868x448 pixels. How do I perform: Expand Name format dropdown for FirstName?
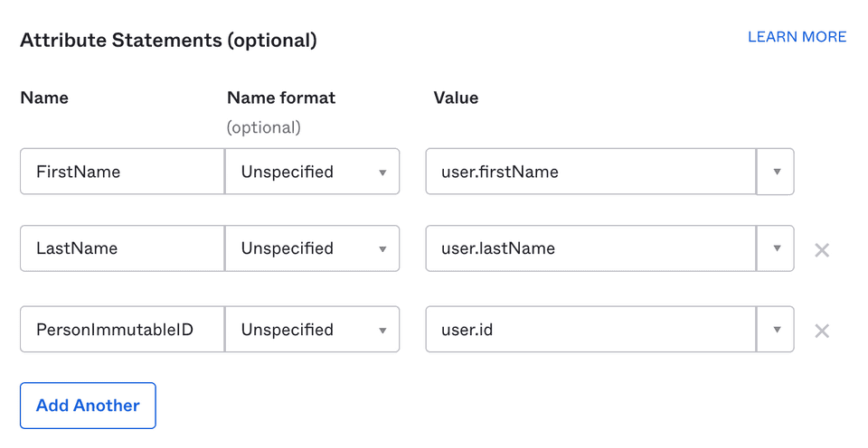[312, 172]
